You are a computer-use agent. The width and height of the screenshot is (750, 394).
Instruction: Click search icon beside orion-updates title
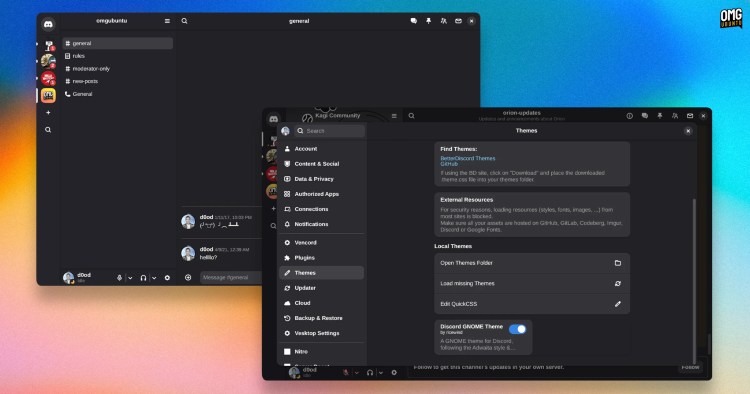click(x=411, y=116)
